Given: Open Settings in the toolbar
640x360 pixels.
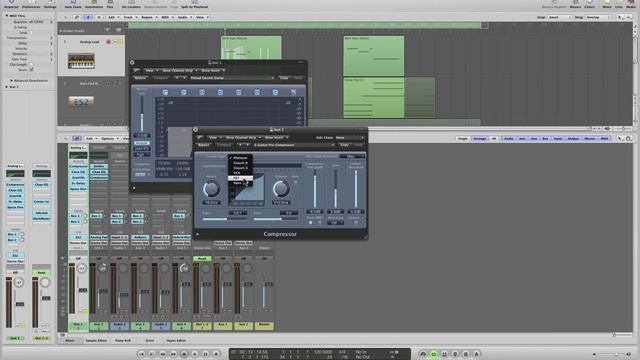Looking at the screenshot, I should coord(50,4).
